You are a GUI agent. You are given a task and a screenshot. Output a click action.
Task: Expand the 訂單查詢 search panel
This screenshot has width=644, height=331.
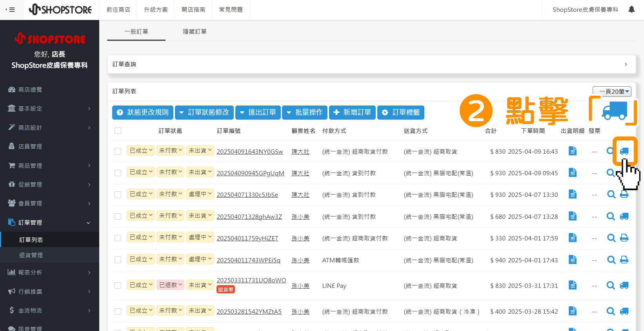click(x=371, y=64)
